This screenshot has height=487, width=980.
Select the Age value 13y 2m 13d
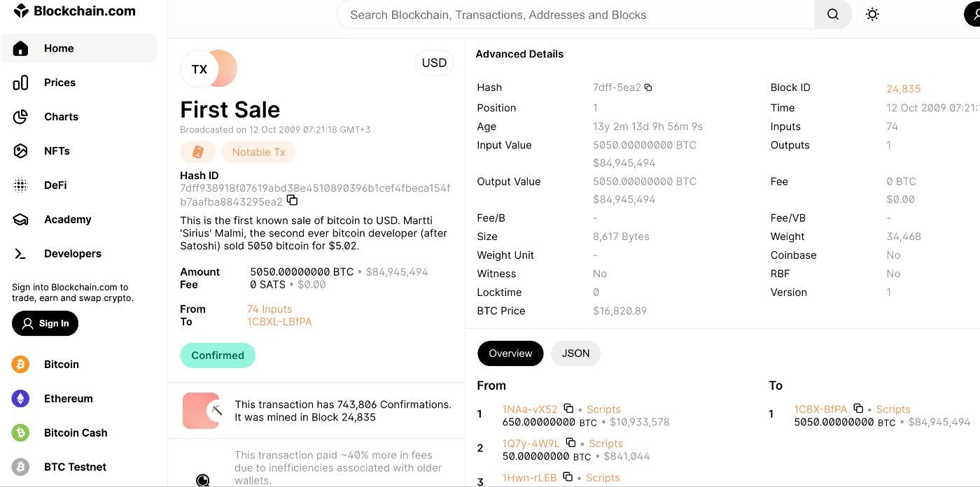(x=647, y=127)
